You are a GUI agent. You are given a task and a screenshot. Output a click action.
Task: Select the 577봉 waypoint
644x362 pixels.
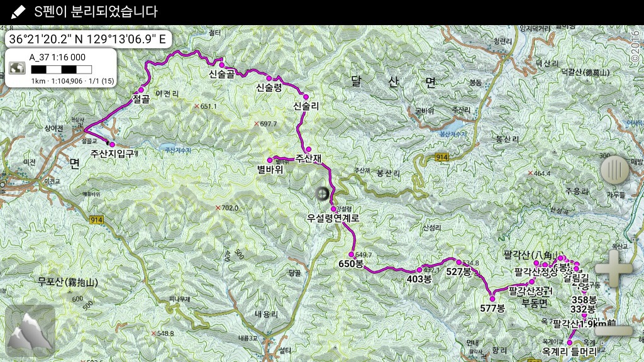tap(492, 299)
